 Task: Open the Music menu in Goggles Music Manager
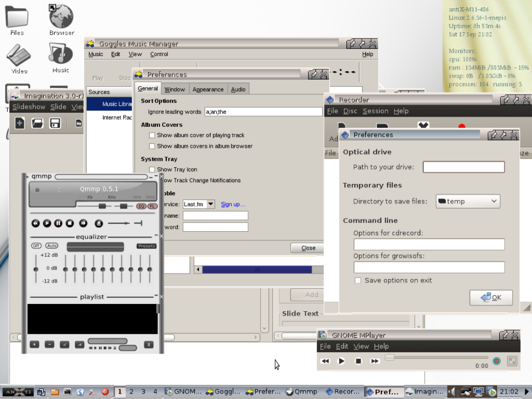pyautogui.click(x=96, y=54)
